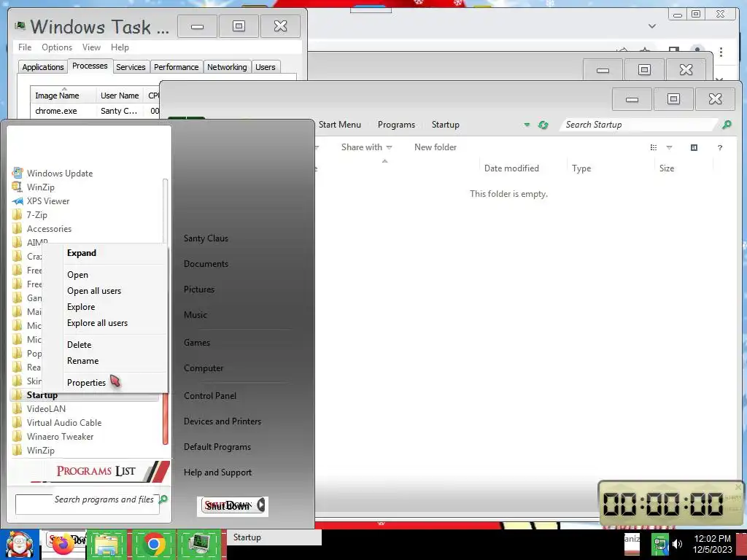This screenshot has width=747, height=560.
Task: Open Computer from Start menu
Action: [x=204, y=368]
